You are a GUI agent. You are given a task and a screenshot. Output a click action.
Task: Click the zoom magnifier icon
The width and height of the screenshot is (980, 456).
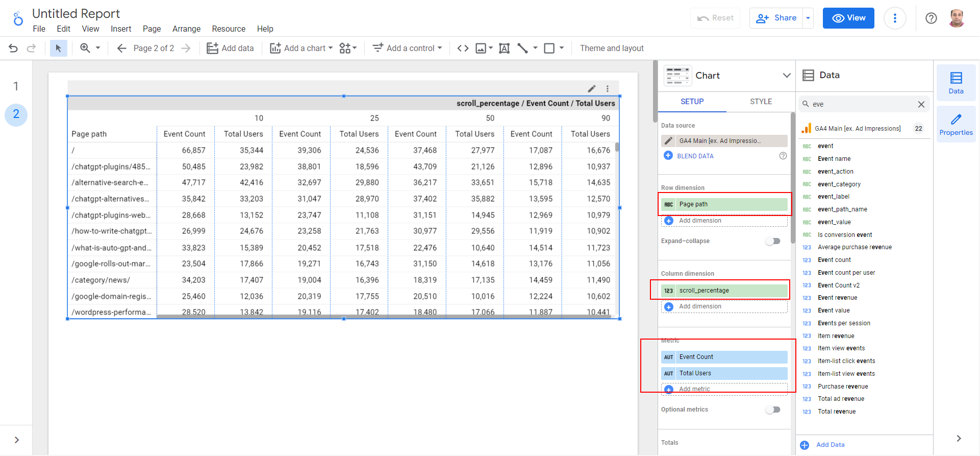[85, 48]
